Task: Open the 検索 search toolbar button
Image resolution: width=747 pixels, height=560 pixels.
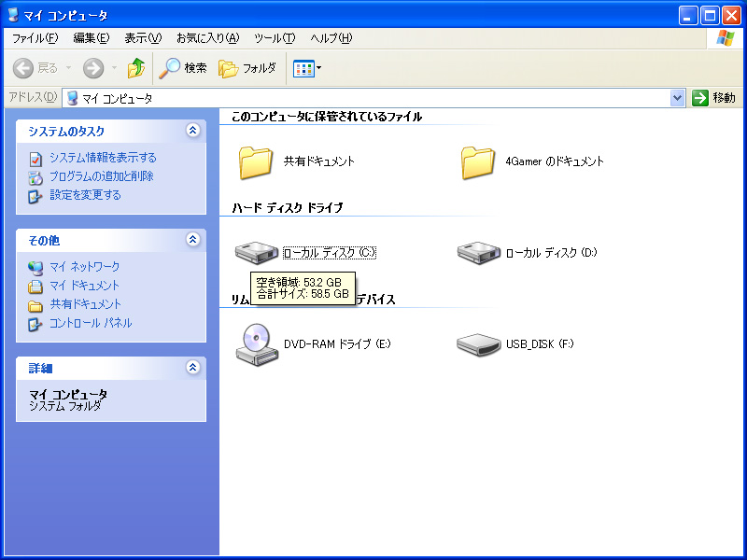Action: pyautogui.click(x=183, y=68)
